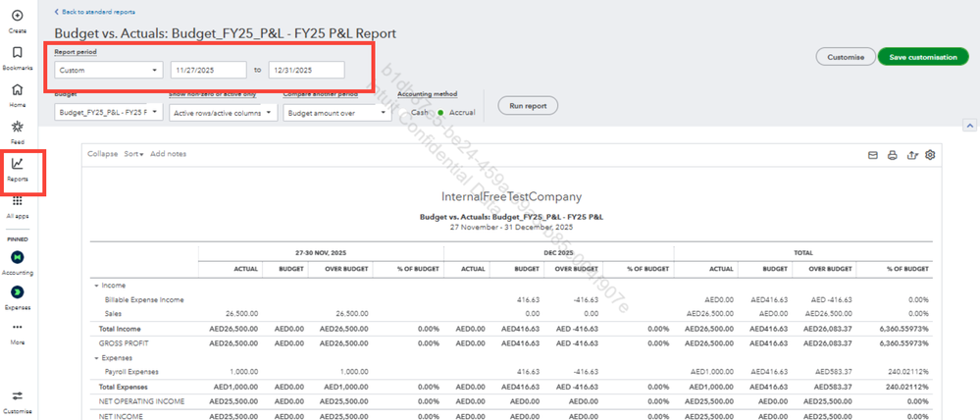Click the Run report button
The image size is (980, 420).
coord(528,106)
